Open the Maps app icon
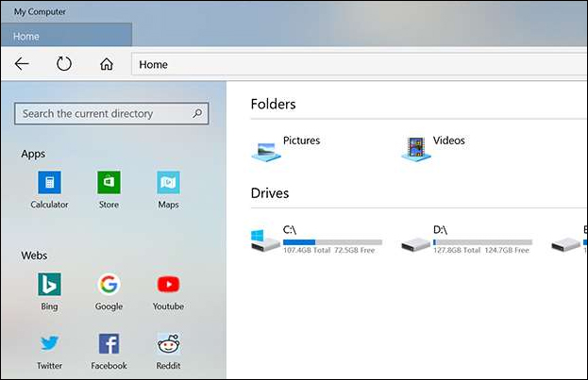This screenshot has height=380, width=588. (x=168, y=182)
